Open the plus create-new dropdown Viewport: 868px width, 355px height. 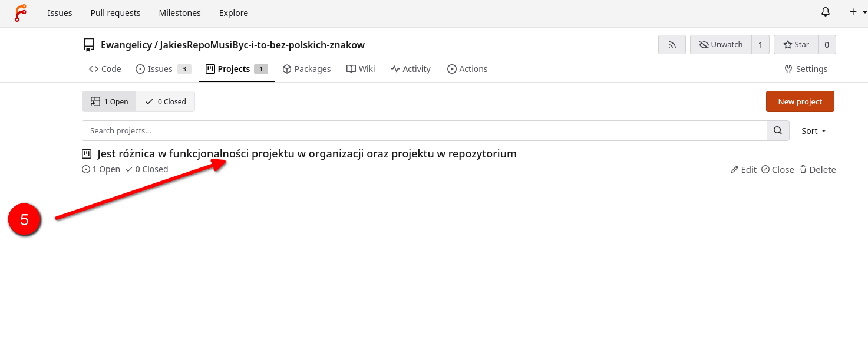(857, 12)
